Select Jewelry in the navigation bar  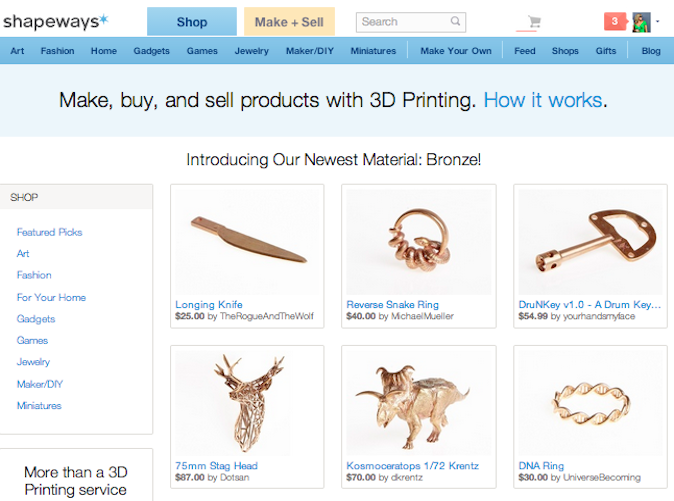[251, 50]
